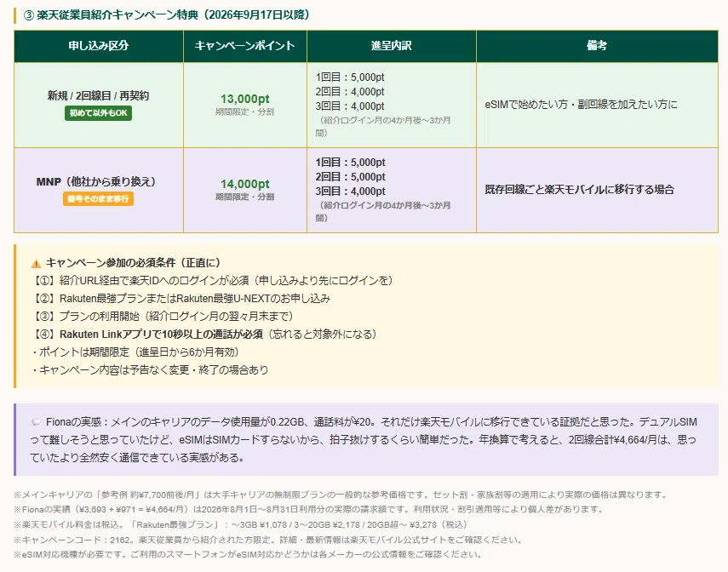Select the section heading ③ 楽天従業員紹介キャンペーン特典
The image size is (728, 572).
166,14
